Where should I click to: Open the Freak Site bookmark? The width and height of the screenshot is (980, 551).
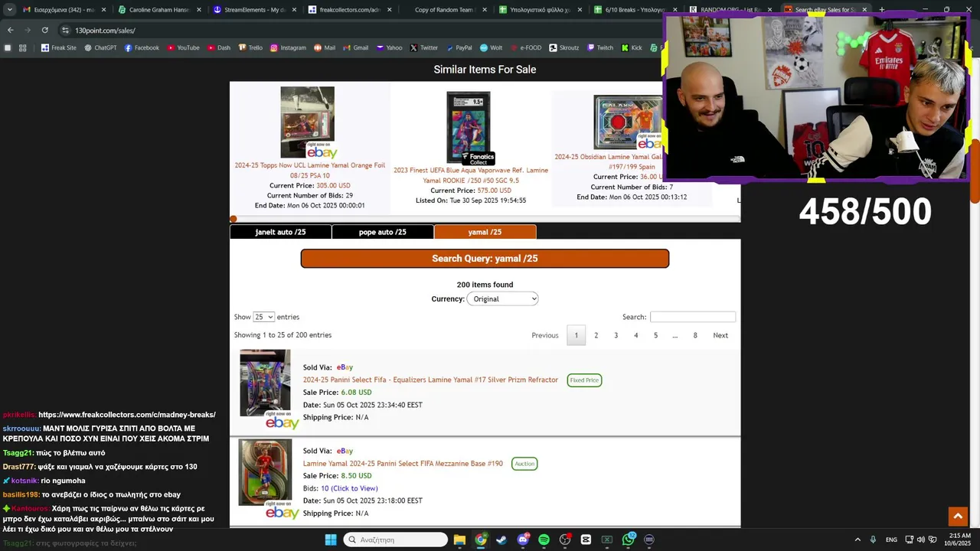coord(58,47)
